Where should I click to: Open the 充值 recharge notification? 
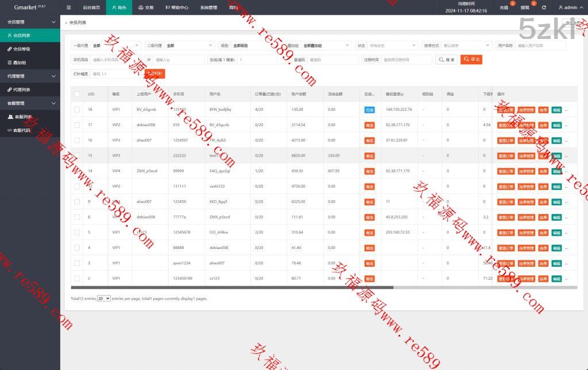click(505, 8)
